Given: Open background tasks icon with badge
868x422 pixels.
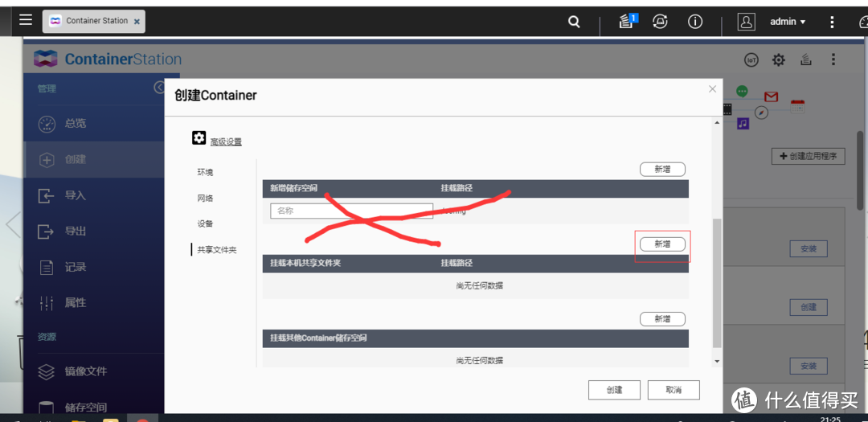Looking at the screenshot, I should tap(627, 21).
